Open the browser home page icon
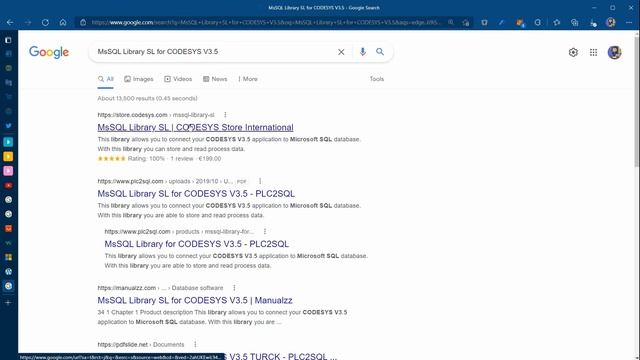 point(63,22)
